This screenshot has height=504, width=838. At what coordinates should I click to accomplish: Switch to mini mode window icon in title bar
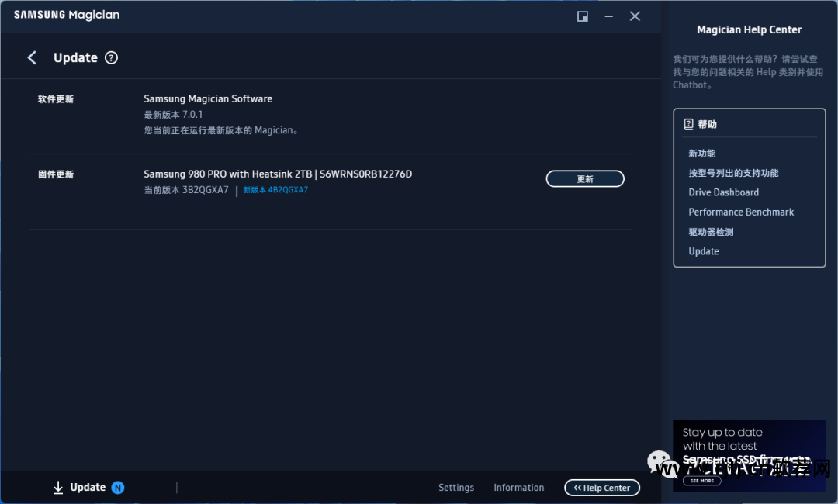click(x=583, y=16)
